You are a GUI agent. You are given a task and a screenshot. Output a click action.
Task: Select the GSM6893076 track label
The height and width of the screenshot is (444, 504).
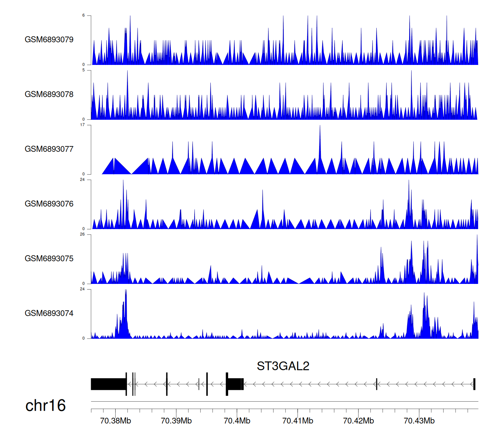[49, 204]
